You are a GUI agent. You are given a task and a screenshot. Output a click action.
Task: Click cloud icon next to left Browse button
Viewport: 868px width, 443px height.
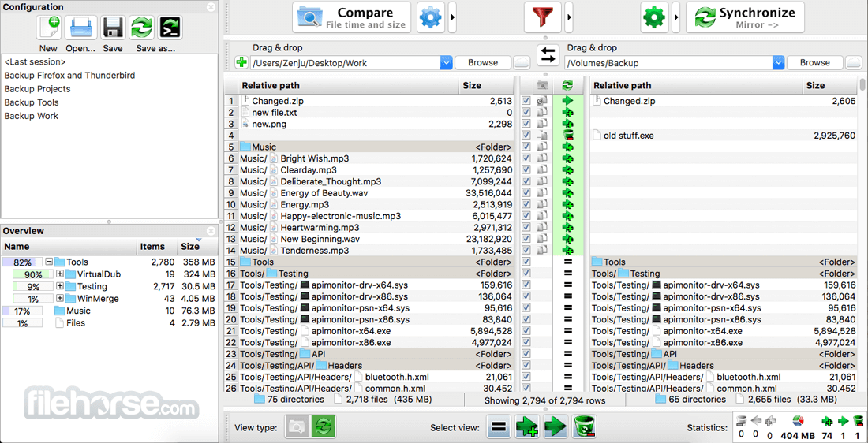[x=521, y=62]
